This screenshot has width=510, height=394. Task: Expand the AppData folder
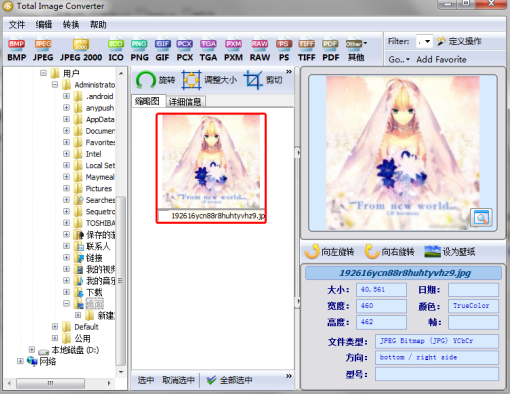coord(66,119)
